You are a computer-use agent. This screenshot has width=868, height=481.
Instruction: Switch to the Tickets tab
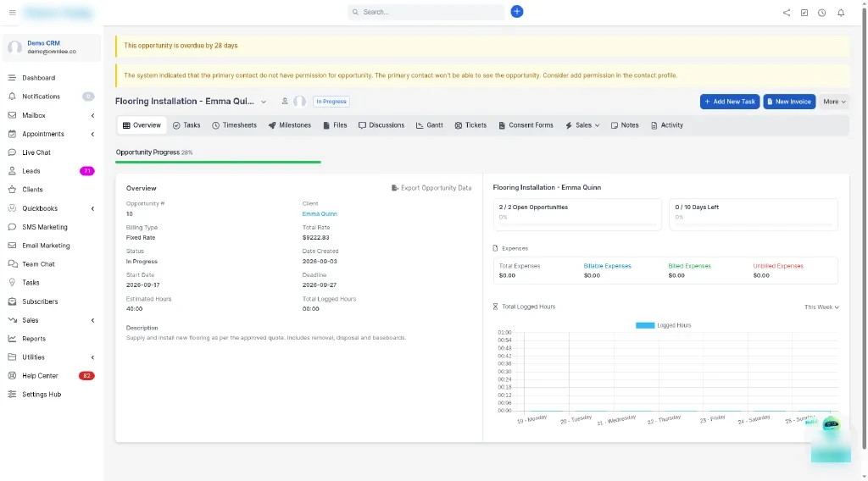point(470,125)
